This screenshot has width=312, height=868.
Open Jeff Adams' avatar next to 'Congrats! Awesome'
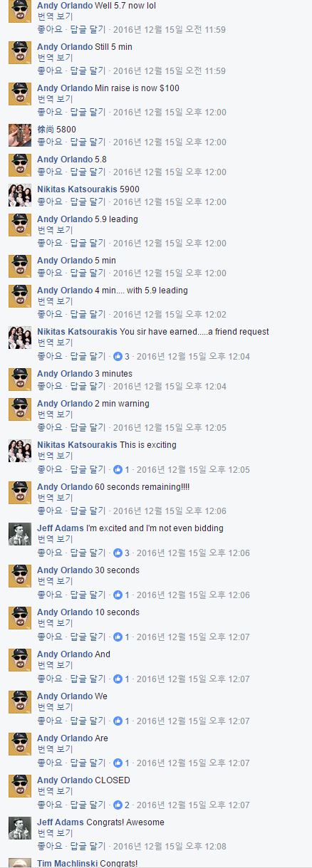[x=20, y=828]
